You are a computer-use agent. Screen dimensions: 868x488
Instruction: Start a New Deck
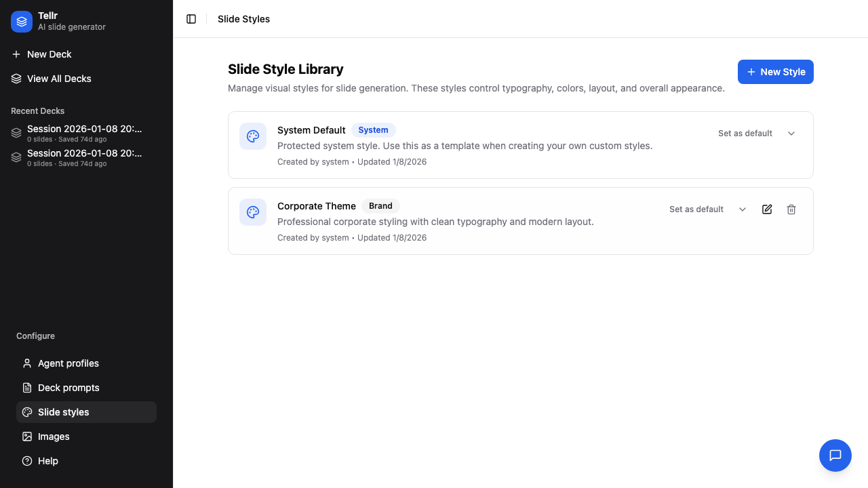tap(49, 54)
